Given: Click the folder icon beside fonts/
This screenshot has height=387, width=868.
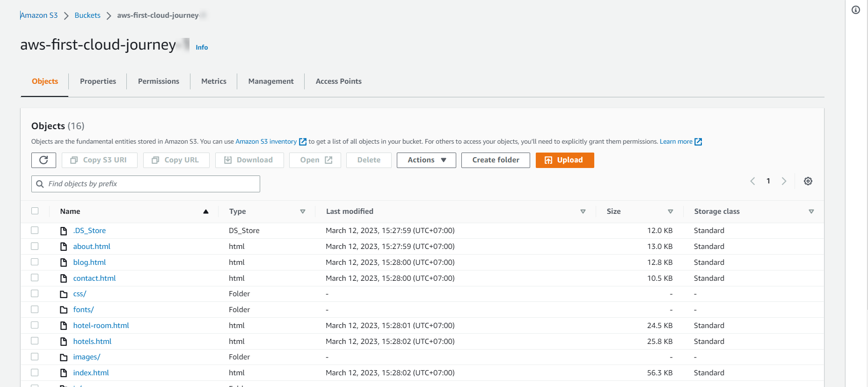Looking at the screenshot, I should tap(64, 310).
